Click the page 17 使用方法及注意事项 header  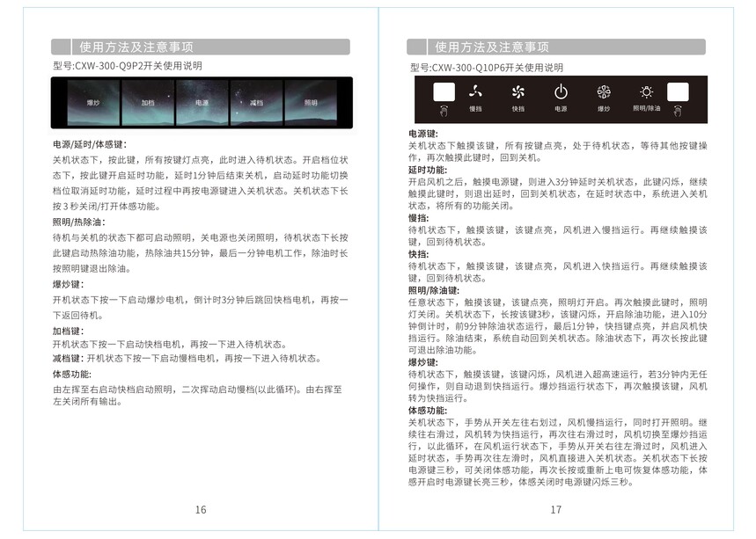(x=492, y=47)
